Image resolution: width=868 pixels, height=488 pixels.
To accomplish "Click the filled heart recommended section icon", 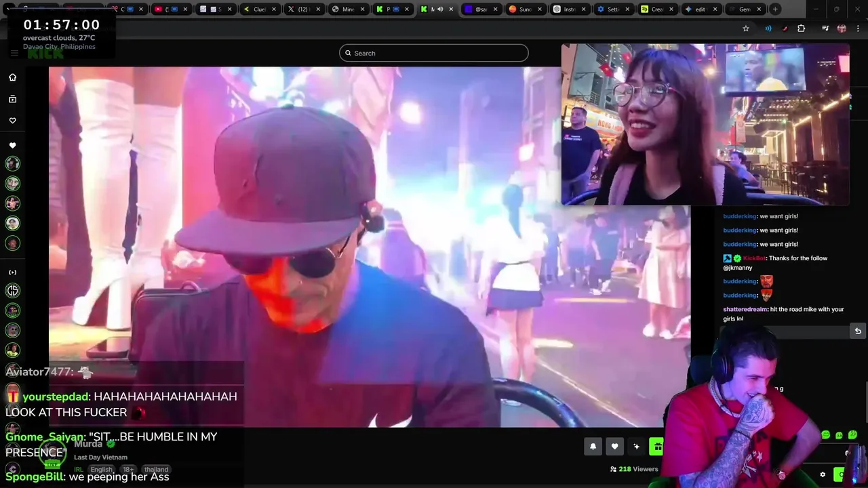I will 12,146.
